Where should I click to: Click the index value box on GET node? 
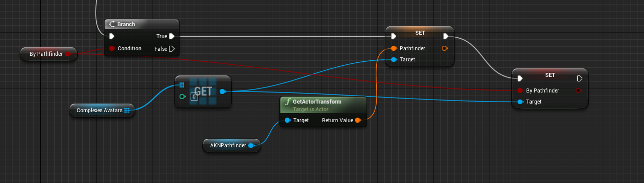click(x=194, y=97)
